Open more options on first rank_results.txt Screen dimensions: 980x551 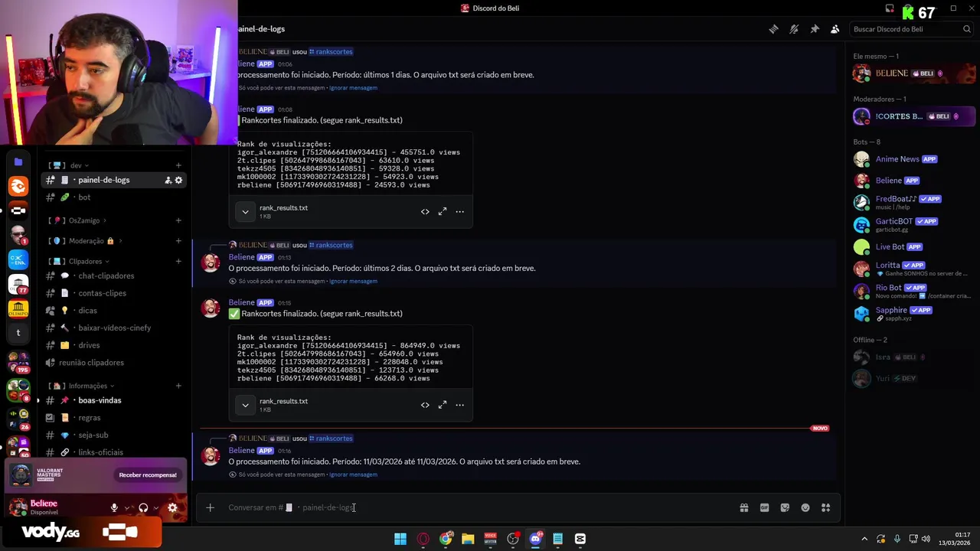click(460, 211)
